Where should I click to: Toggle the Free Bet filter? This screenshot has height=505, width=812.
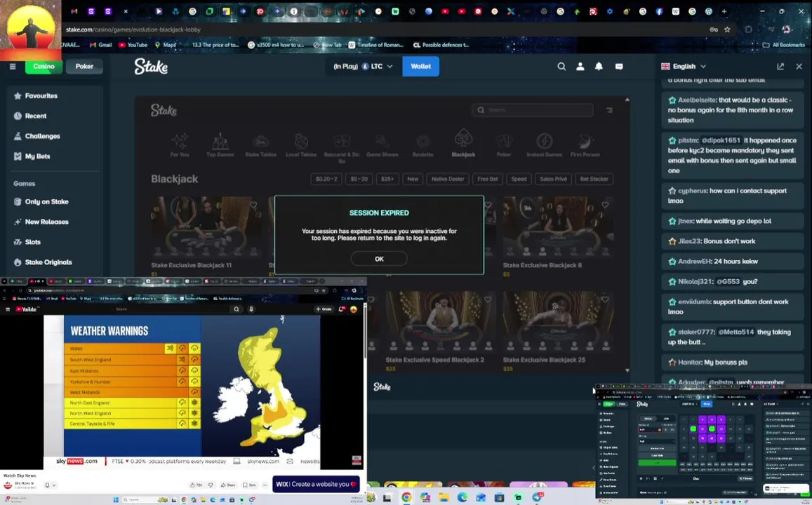[x=487, y=179]
